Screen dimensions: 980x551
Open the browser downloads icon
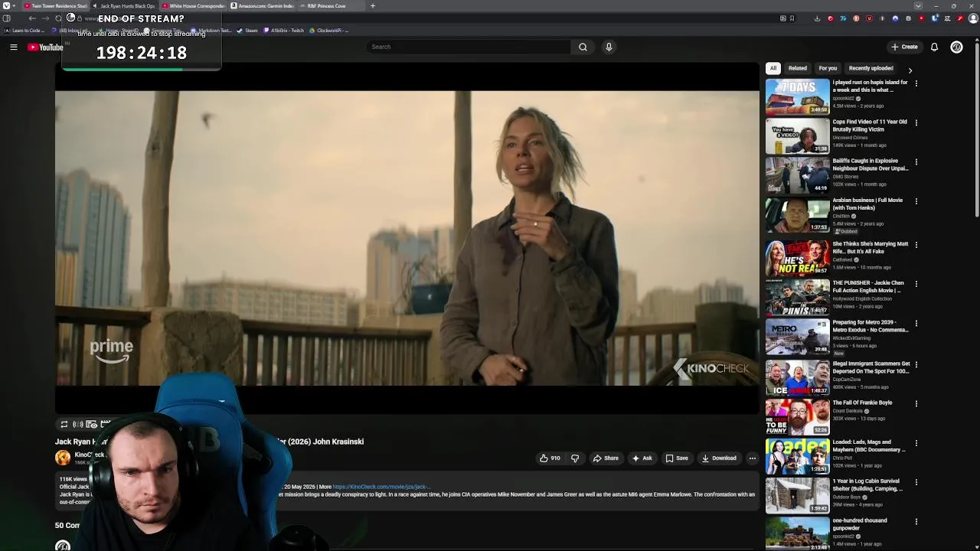817,18
